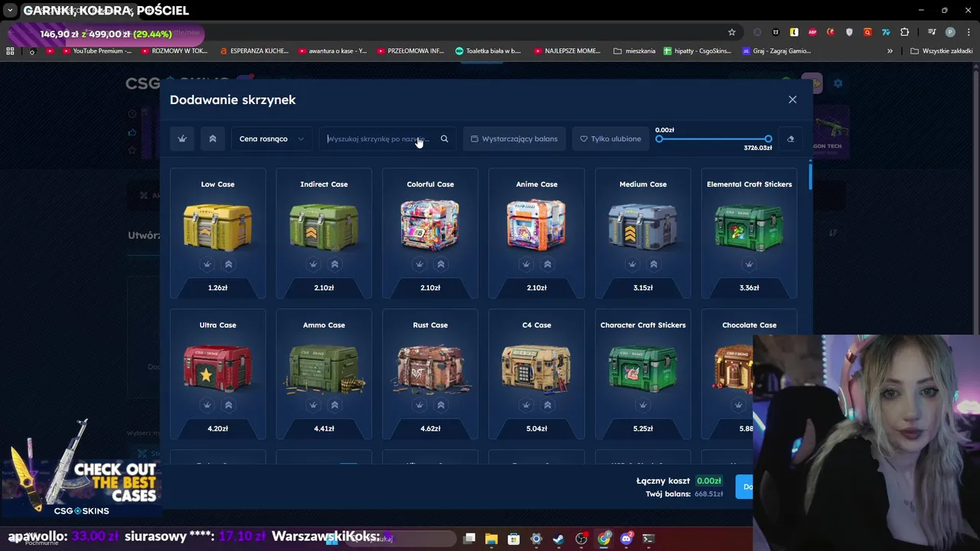Click the Ammo Case title
The image size is (980, 551).
[324, 325]
